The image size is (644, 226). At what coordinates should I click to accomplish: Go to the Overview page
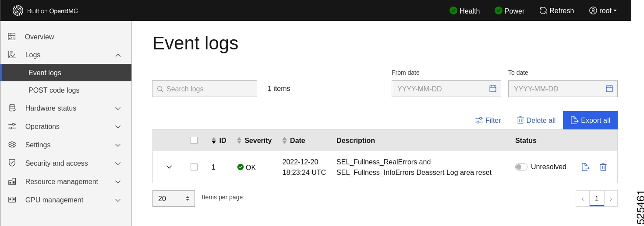[39, 37]
